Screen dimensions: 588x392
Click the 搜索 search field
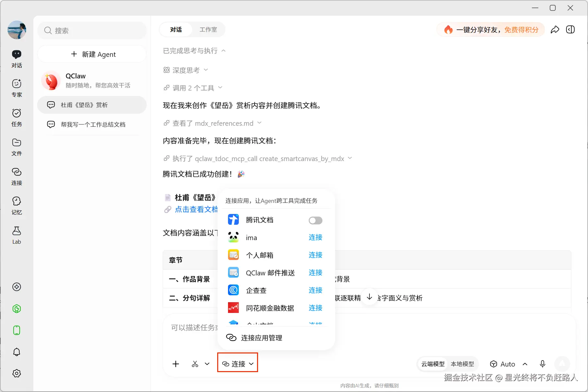(92, 30)
